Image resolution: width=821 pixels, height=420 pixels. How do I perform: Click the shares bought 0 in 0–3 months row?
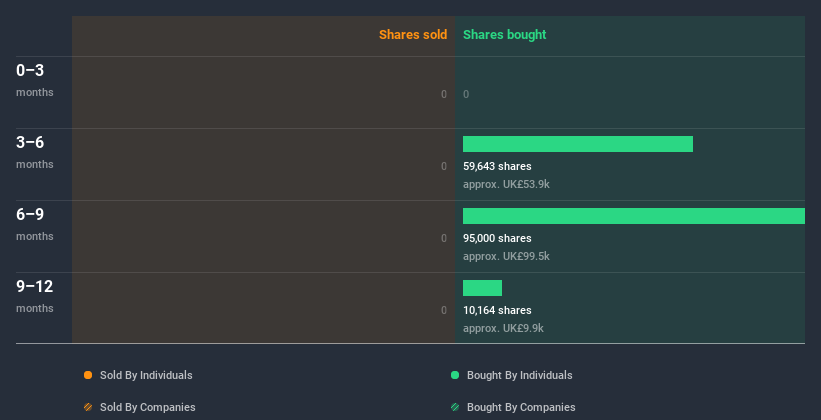tap(466, 94)
